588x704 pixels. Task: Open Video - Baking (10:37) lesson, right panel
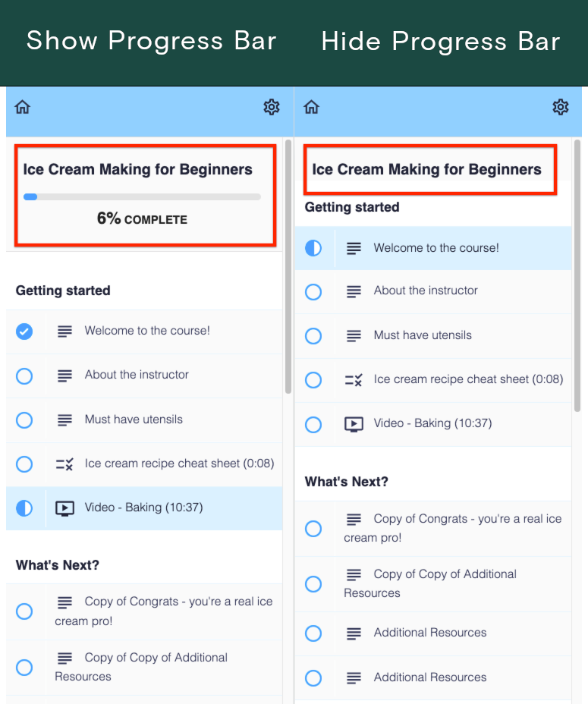click(x=433, y=424)
